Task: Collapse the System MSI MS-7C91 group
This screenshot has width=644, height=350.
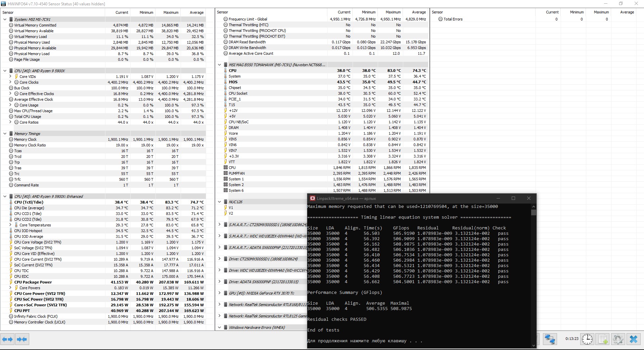Action: coord(5,19)
